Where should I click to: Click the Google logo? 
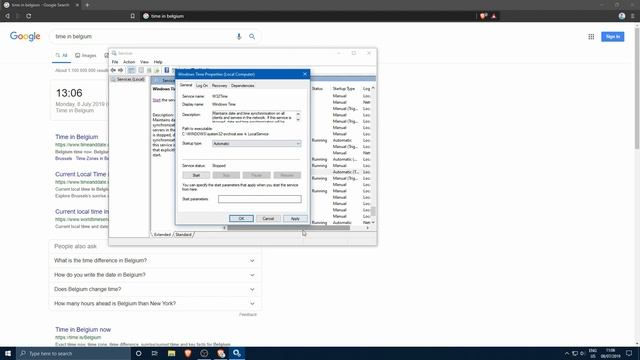(25, 36)
